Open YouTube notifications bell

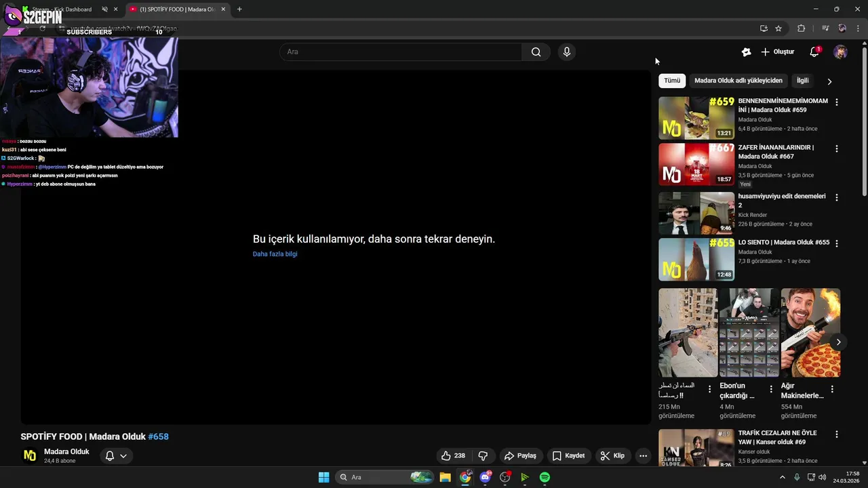pos(814,52)
